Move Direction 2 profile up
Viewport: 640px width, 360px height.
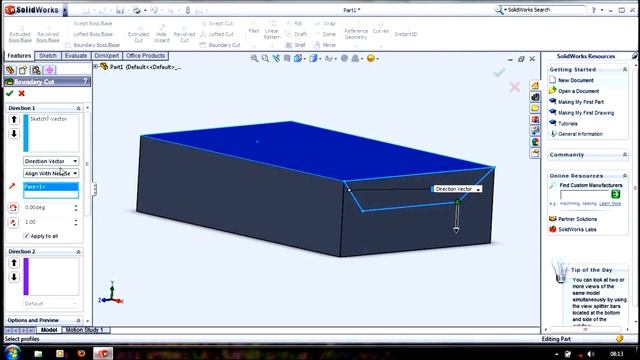14,263
